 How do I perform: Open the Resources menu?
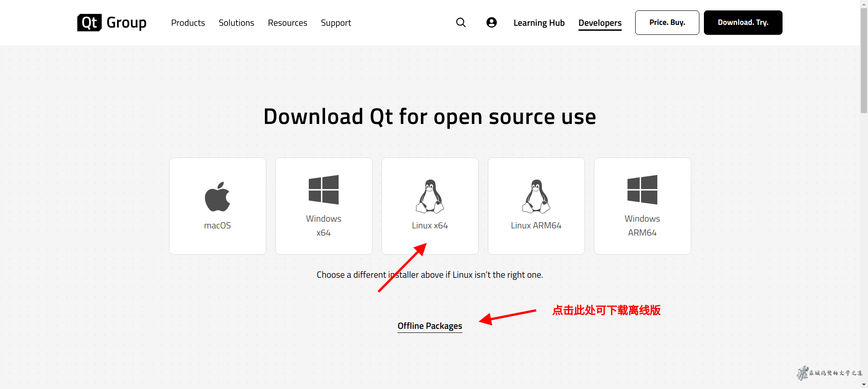pyautogui.click(x=288, y=23)
